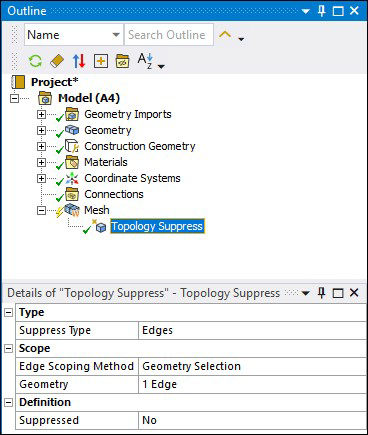This screenshot has height=435, width=368.
Task: Click the Suppress Type value Edges
Action: tap(252, 330)
